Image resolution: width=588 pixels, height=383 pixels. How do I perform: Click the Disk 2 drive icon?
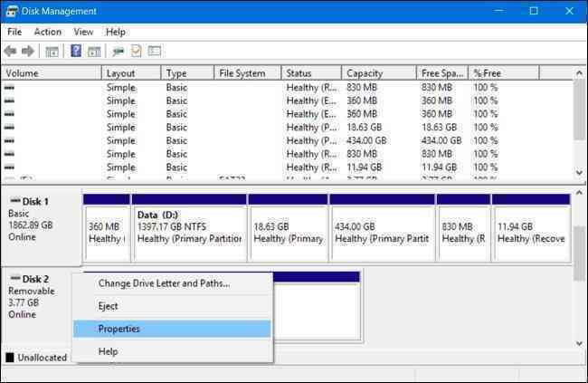(15, 278)
